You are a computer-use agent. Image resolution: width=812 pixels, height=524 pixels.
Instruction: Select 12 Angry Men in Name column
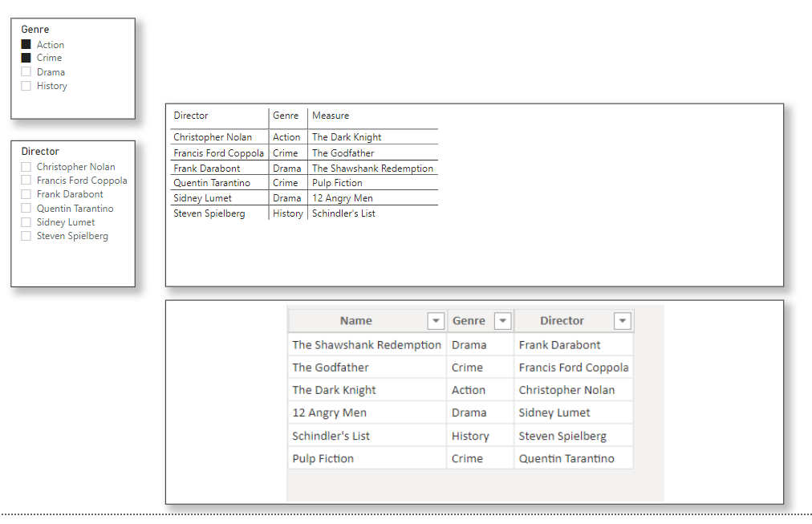[x=329, y=412]
